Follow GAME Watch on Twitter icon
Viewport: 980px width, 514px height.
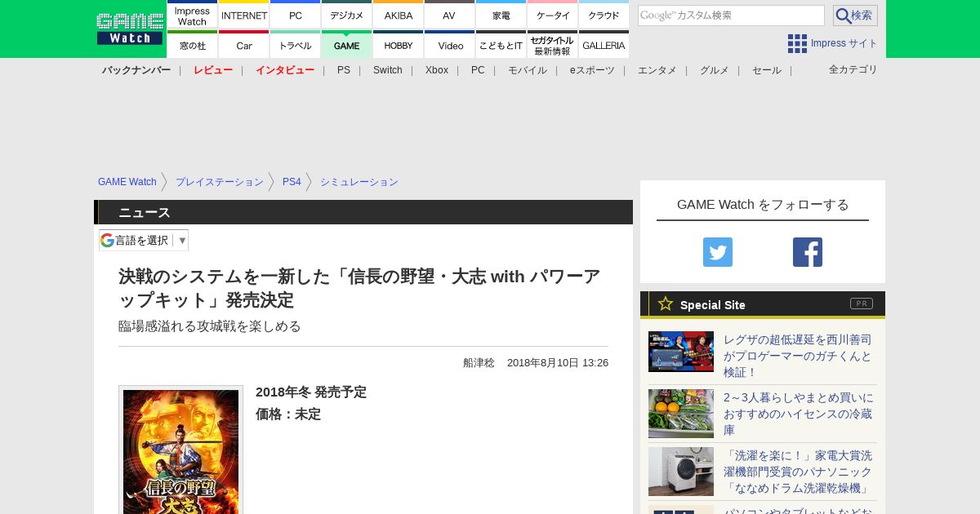pyautogui.click(x=718, y=252)
